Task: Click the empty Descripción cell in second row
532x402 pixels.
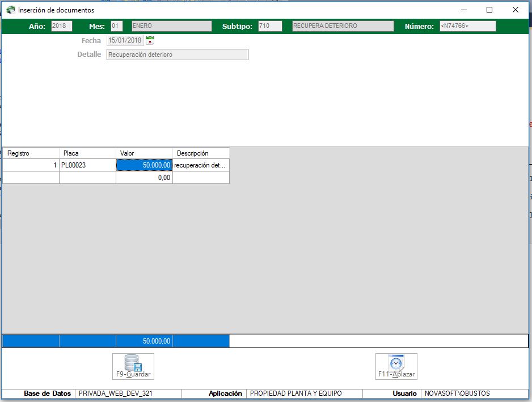Action: tap(201, 178)
